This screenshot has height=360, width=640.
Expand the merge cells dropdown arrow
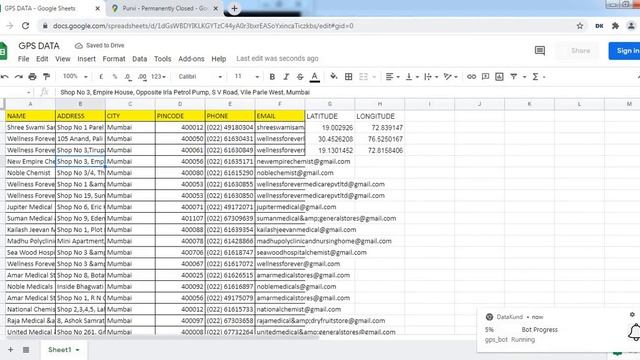pos(374,77)
